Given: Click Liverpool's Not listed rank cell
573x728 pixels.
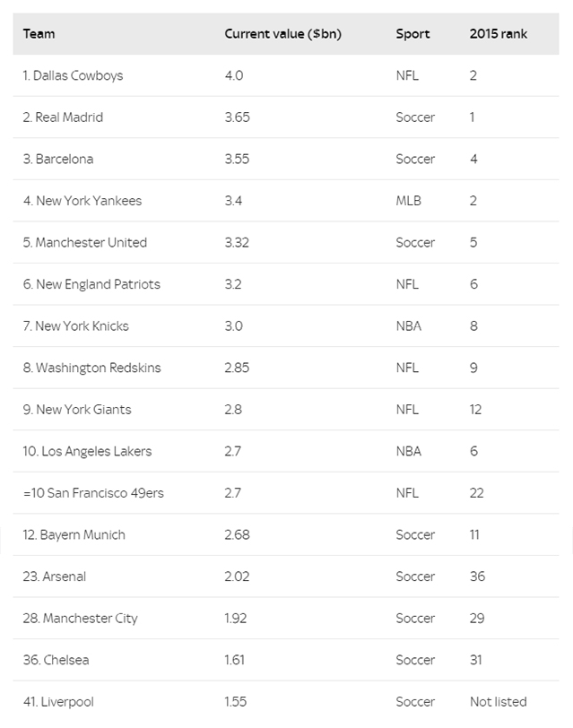Looking at the screenshot, I should 499,701.
